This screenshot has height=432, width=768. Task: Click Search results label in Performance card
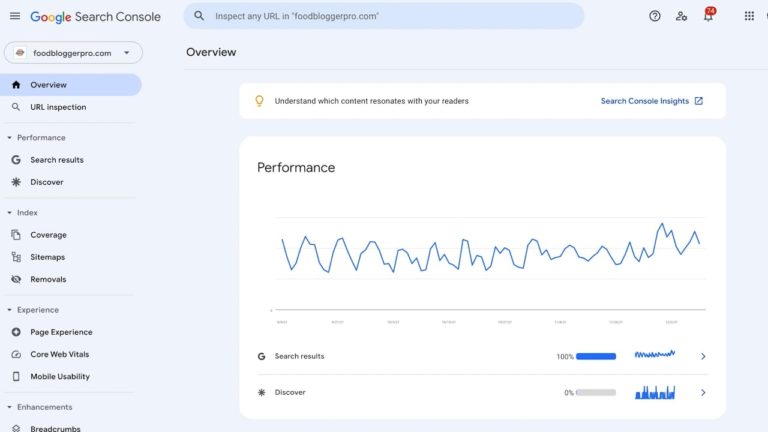[299, 356]
